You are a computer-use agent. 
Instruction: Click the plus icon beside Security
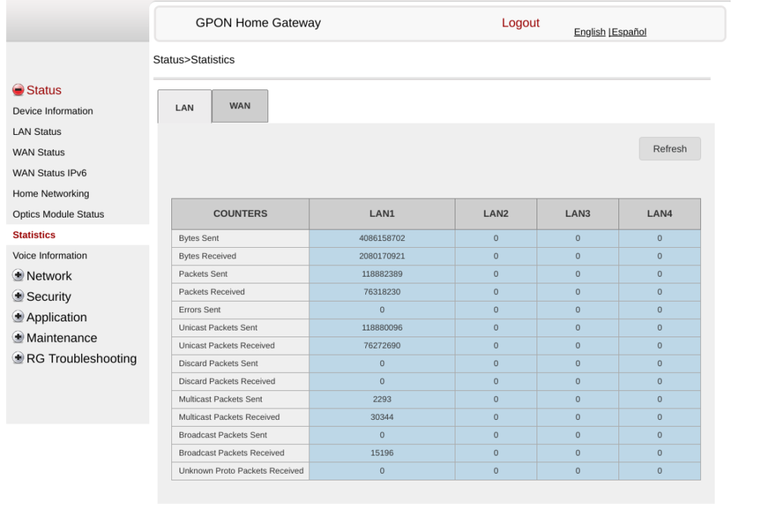tap(17, 296)
